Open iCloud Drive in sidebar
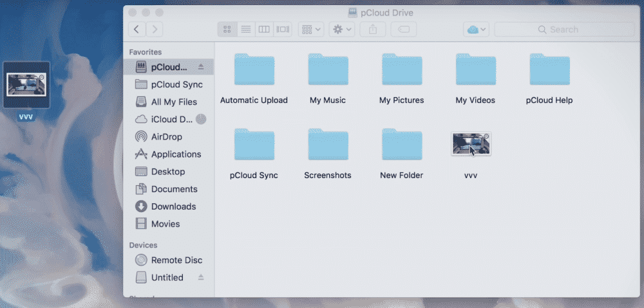 (x=168, y=120)
